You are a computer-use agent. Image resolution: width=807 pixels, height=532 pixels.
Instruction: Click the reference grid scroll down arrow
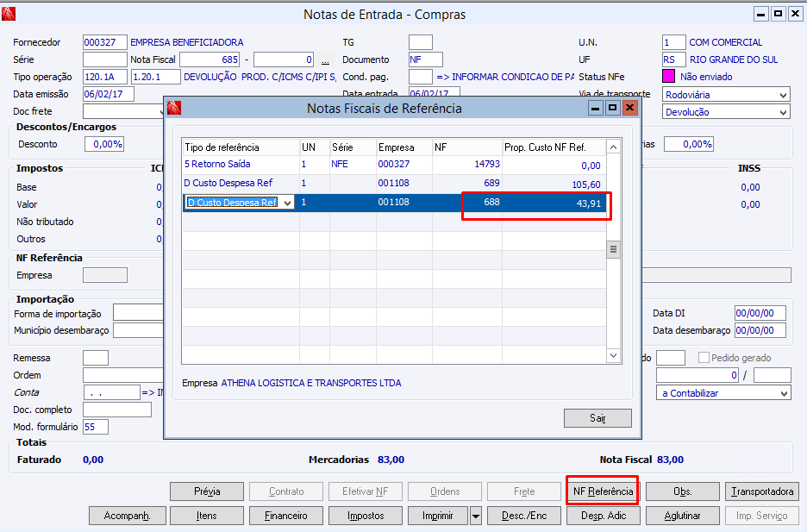[x=614, y=355]
